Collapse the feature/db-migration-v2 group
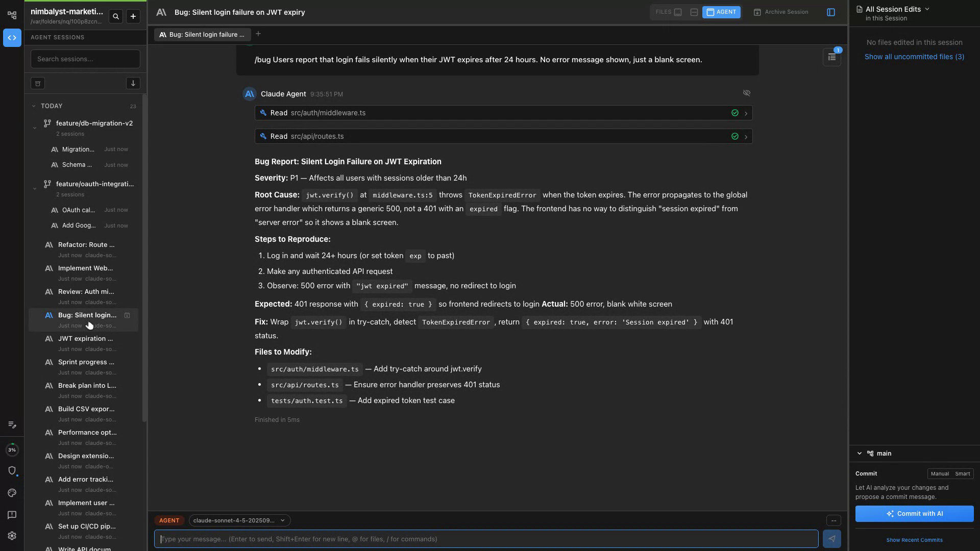This screenshot has width=980, height=551. coord(35,128)
